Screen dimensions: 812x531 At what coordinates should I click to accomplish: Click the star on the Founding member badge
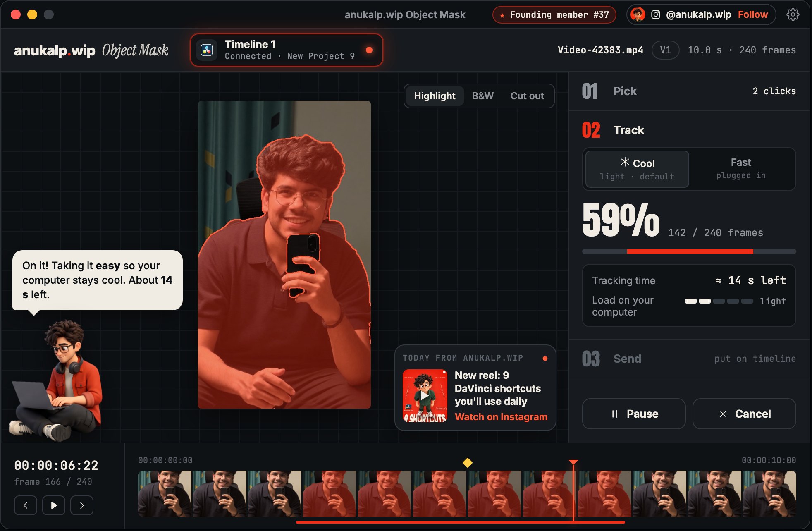502,15
